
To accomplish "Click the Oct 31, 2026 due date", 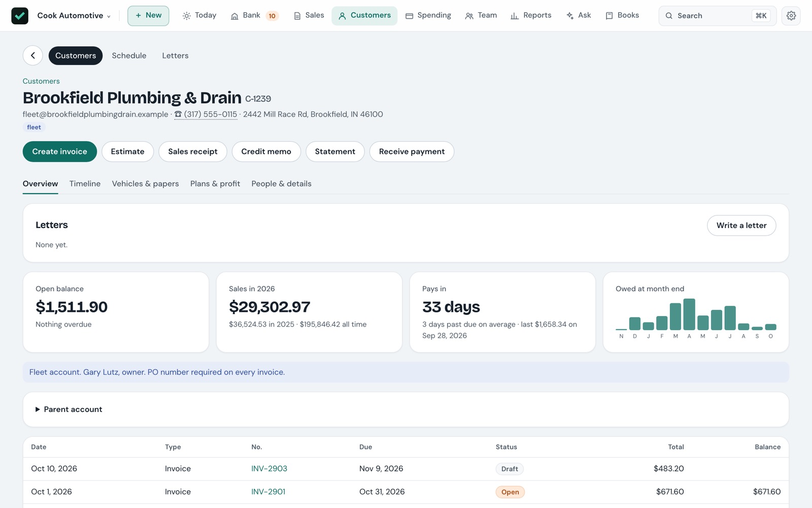I will 382,492.
